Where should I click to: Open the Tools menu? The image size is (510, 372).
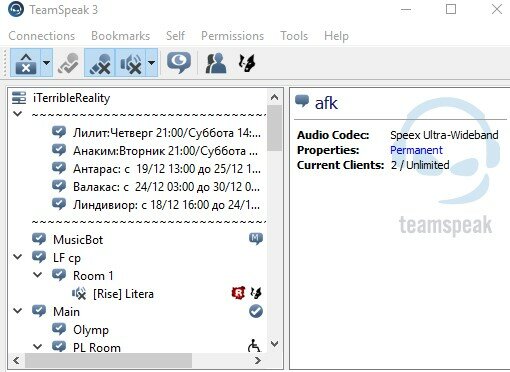[x=294, y=36]
